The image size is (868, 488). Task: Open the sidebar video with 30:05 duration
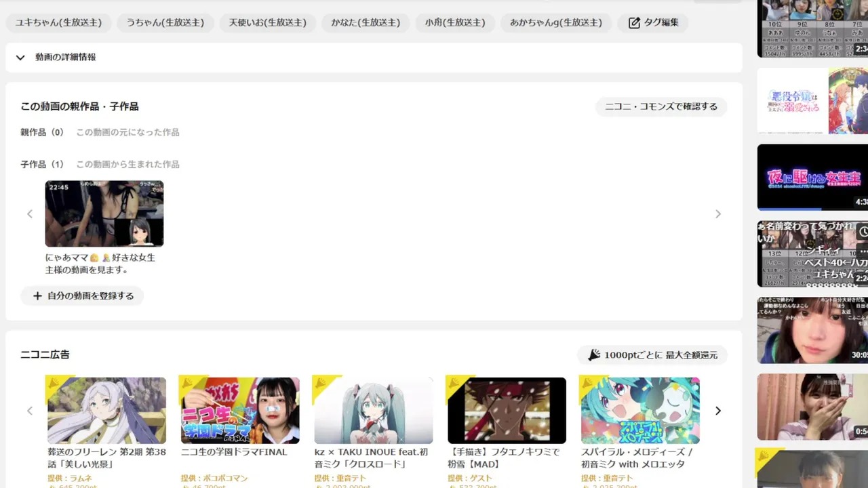[812, 330]
